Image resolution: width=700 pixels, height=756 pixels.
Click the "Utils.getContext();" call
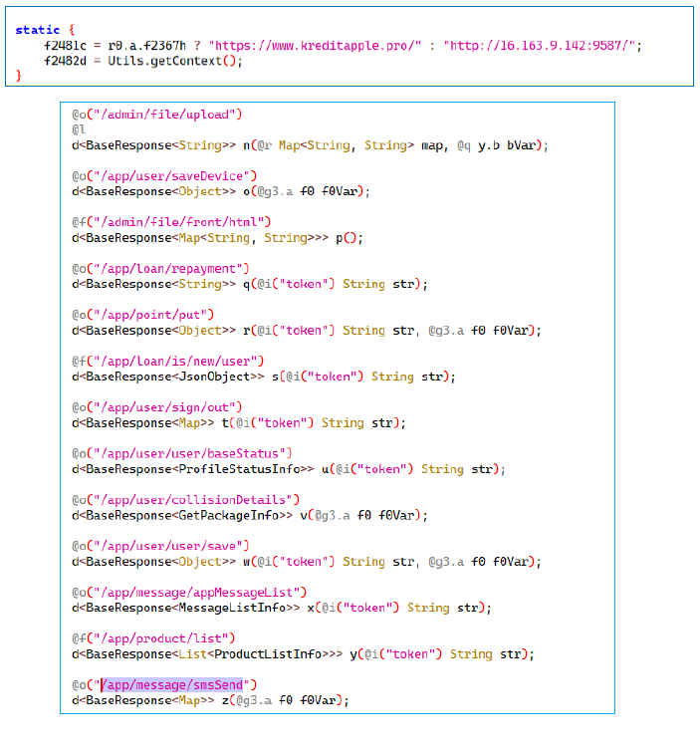[x=175, y=61]
